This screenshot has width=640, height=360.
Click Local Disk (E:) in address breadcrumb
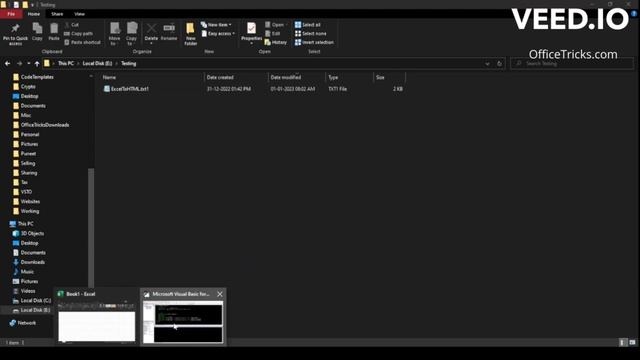tap(97, 64)
